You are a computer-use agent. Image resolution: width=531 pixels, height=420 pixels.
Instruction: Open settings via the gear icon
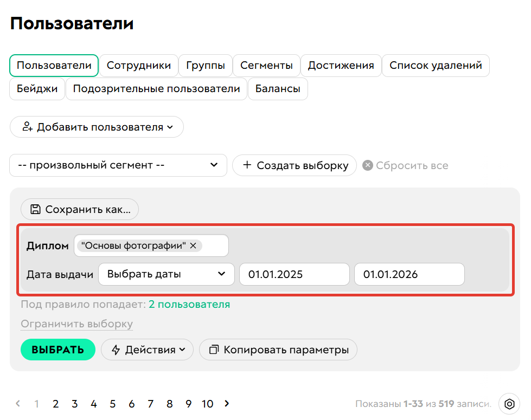tap(509, 404)
